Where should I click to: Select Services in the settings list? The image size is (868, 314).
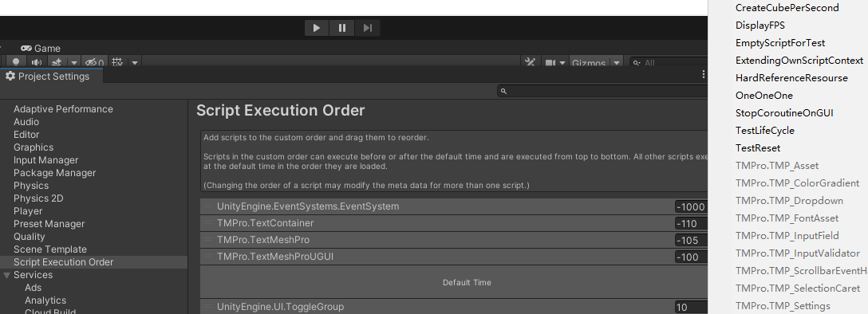pos(34,275)
